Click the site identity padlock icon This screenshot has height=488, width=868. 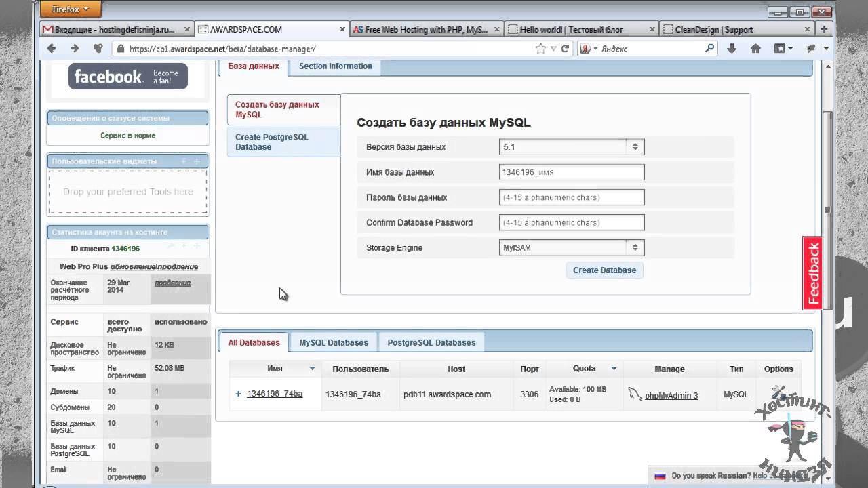121,49
